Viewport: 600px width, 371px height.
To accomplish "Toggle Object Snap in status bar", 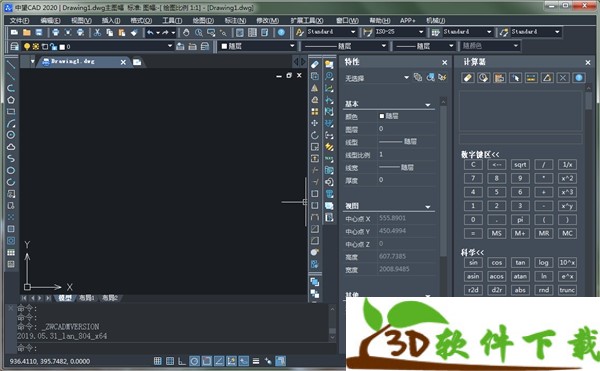I will [207, 361].
